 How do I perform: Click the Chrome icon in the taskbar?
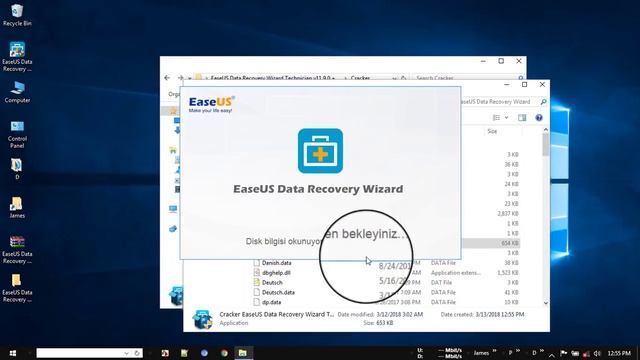tap(224, 353)
